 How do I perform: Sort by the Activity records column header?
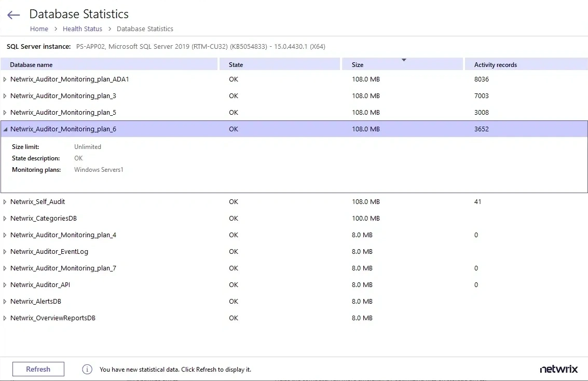pyautogui.click(x=495, y=64)
